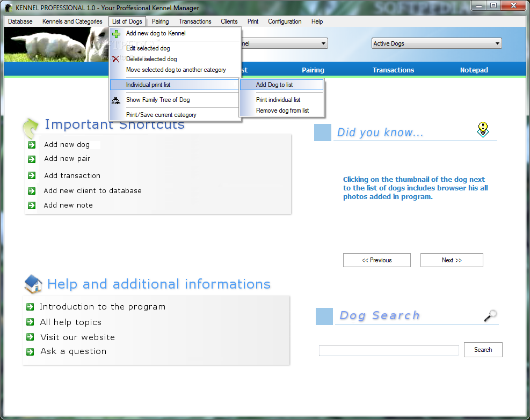The image size is (530, 420).
Task: Choose Show Family Tree of Dog
Action: pos(175,100)
